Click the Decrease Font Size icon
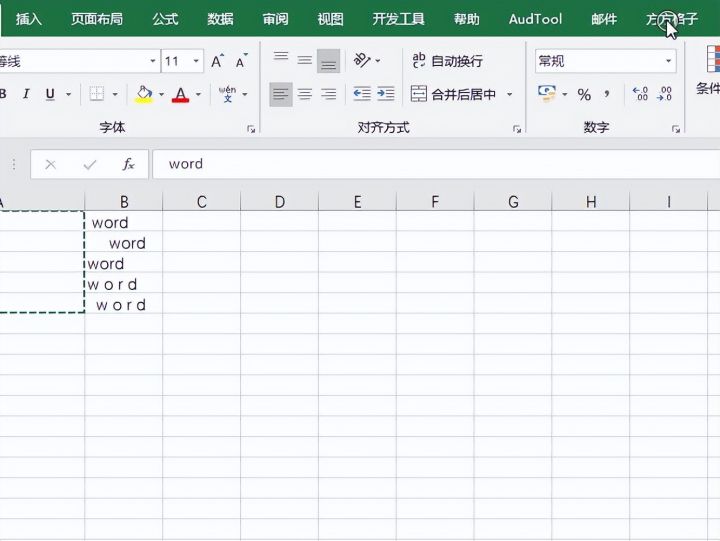 click(241, 61)
